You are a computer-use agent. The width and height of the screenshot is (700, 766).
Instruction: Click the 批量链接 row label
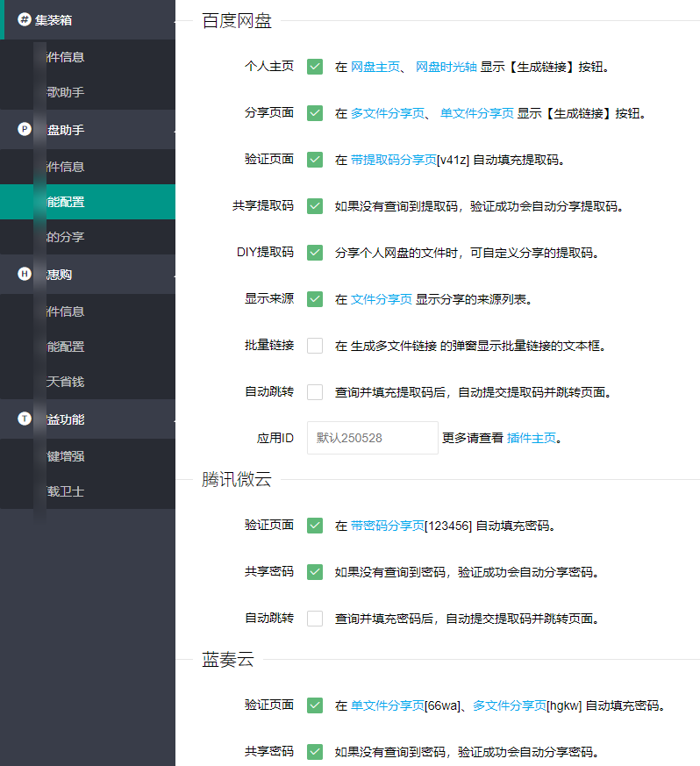coord(269,345)
